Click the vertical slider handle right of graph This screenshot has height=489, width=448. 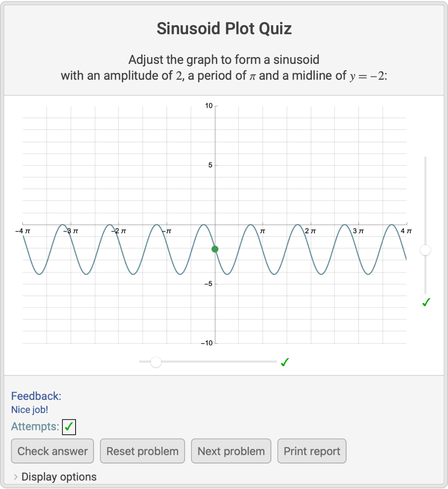(x=426, y=250)
